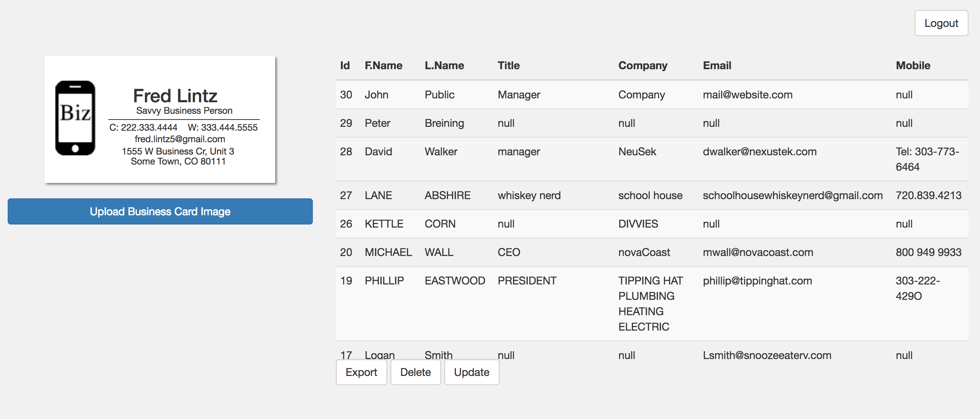
Task: Select row 29 Peter Breining
Action: tap(652, 123)
